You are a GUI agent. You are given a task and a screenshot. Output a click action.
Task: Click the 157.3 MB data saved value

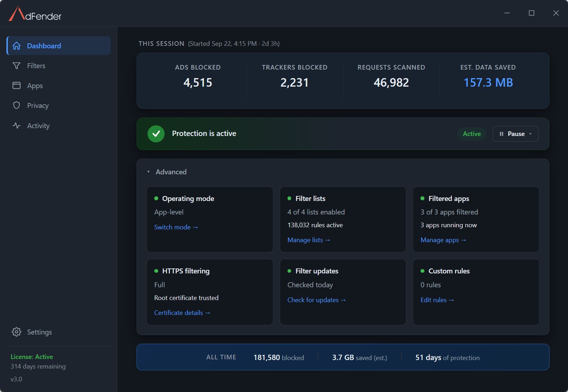(488, 83)
